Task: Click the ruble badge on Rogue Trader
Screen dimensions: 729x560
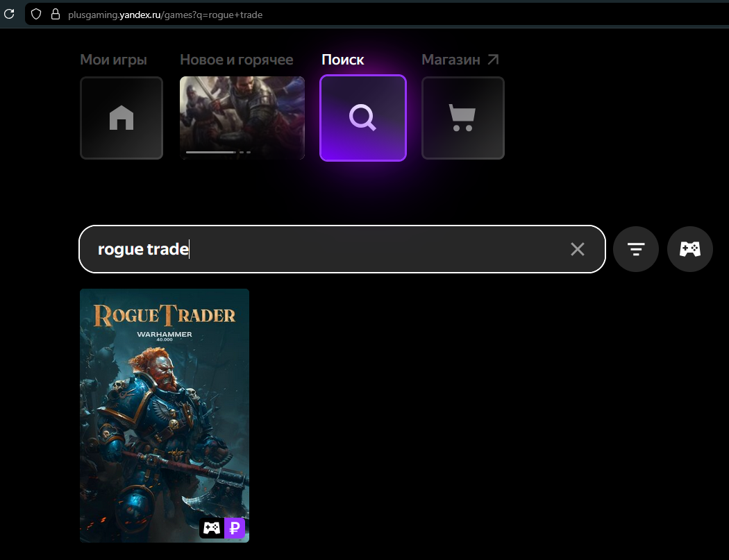Action: (235, 529)
